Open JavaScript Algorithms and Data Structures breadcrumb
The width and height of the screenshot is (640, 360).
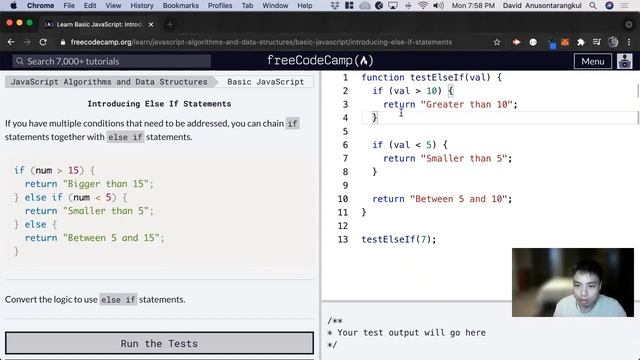coord(109,82)
